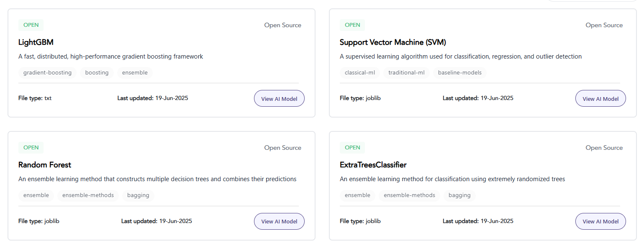644x246 pixels.
Task: Select the classical-ml tag
Action: pyautogui.click(x=360, y=73)
